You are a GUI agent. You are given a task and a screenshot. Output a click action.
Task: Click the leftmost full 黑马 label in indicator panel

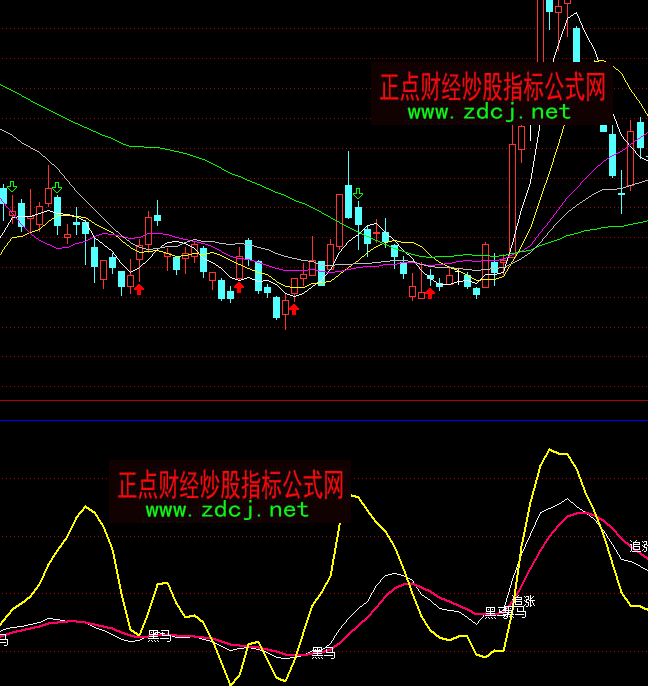pos(159,635)
